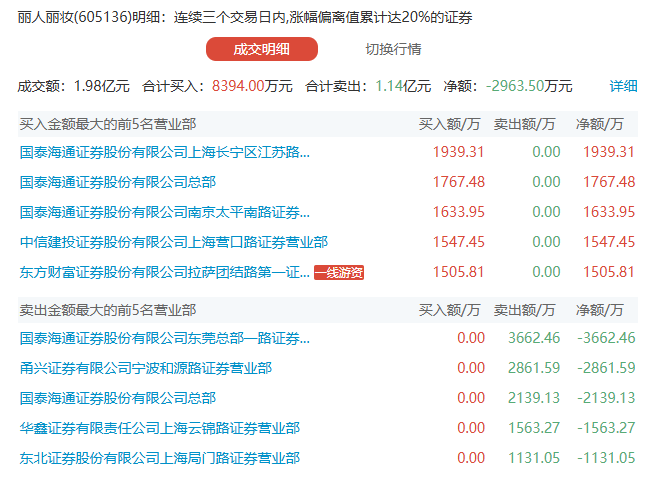Screen dimensions: 657x485
Task: Open 中信建投证券上海营口路证券营业部 link
Action: [x=173, y=242]
